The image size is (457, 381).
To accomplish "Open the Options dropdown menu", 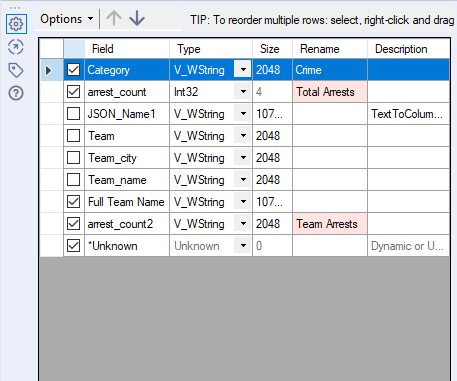I will click(x=66, y=19).
